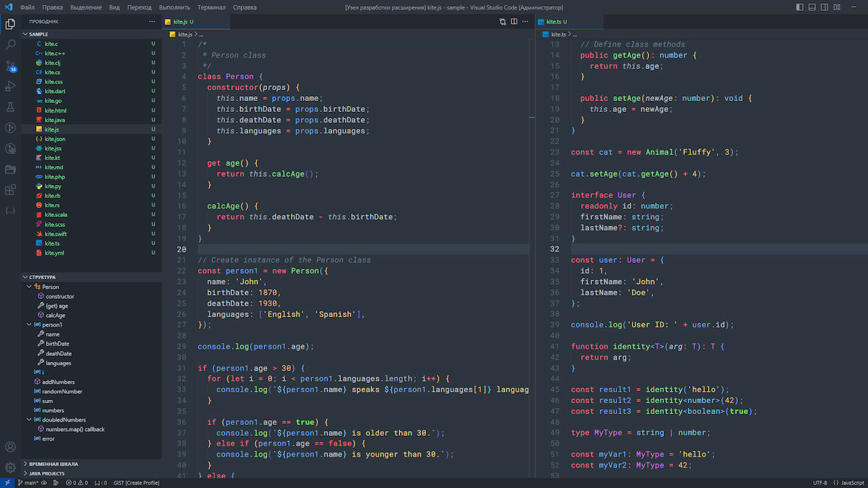This screenshot has width=868, height=488.
Task: Expand the JAVA PROJECTS section
Action: click(47, 474)
